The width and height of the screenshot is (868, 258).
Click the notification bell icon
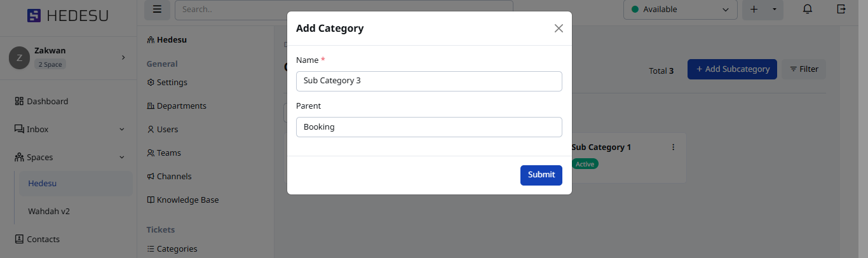[x=808, y=10]
